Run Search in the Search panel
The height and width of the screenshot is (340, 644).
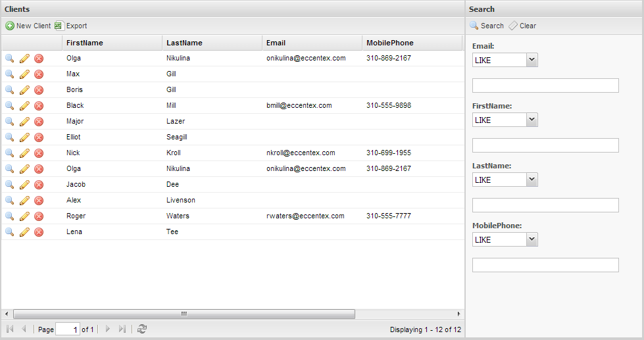pyautogui.click(x=487, y=26)
